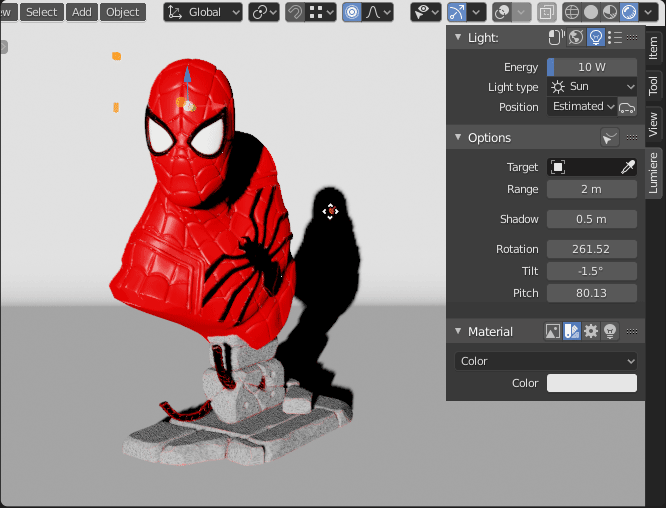Toggle the snap magnet button
The height and width of the screenshot is (508, 666).
point(295,12)
